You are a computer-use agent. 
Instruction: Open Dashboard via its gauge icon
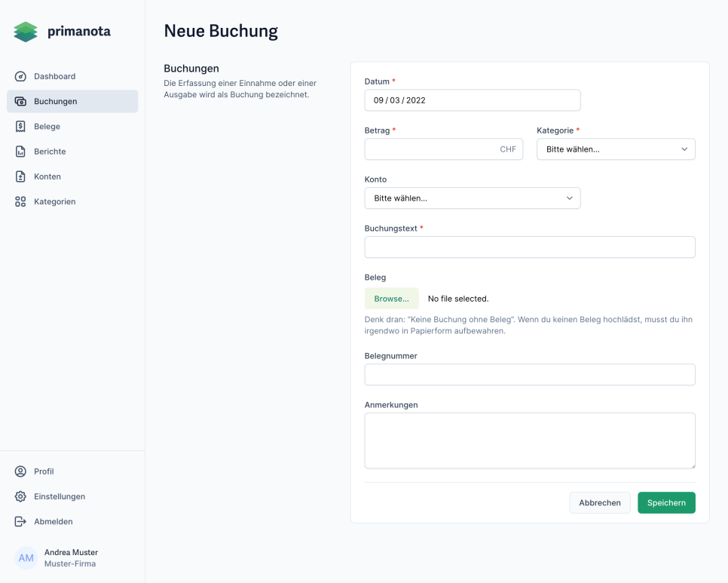click(21, 76)
